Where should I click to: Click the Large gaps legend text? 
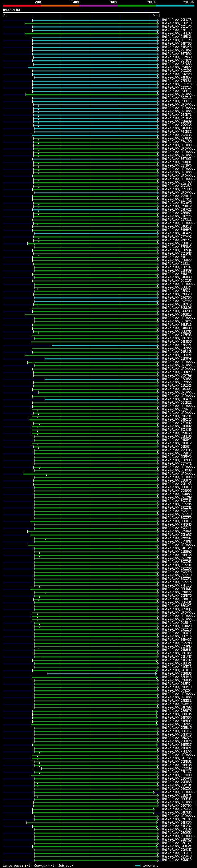pyautogui.click(x=38, y=866)
